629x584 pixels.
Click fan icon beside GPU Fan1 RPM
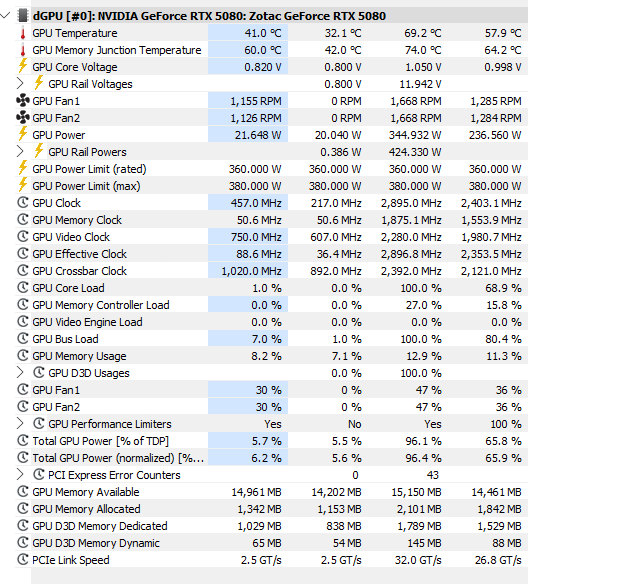[x=23, y=101]
